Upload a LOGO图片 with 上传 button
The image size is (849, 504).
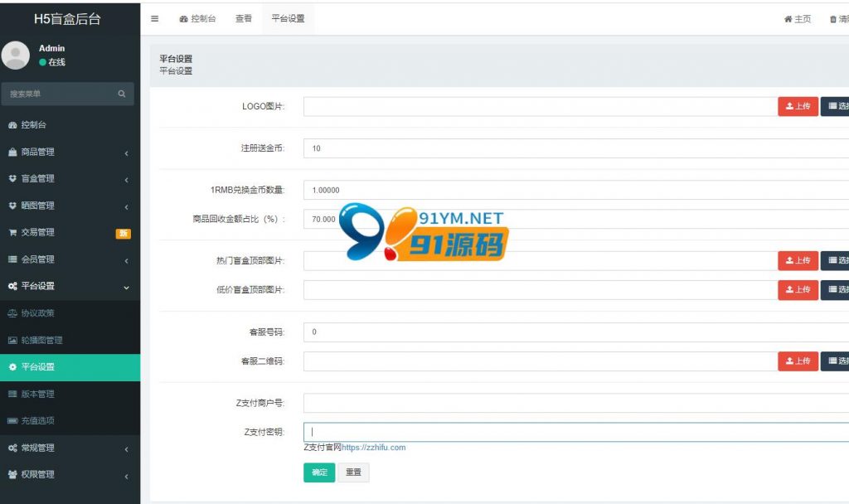pos(798,106)
